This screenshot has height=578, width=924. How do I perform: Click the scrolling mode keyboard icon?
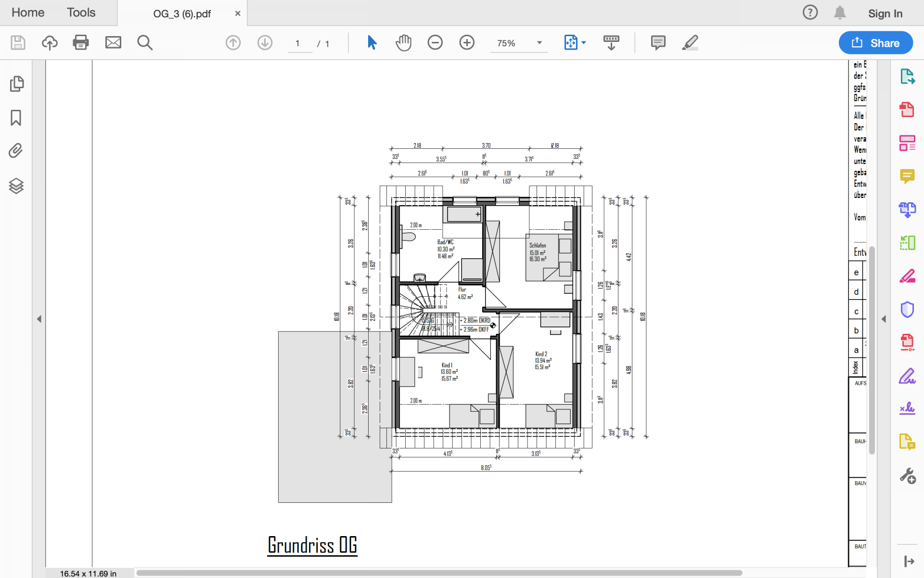(611, 43)
